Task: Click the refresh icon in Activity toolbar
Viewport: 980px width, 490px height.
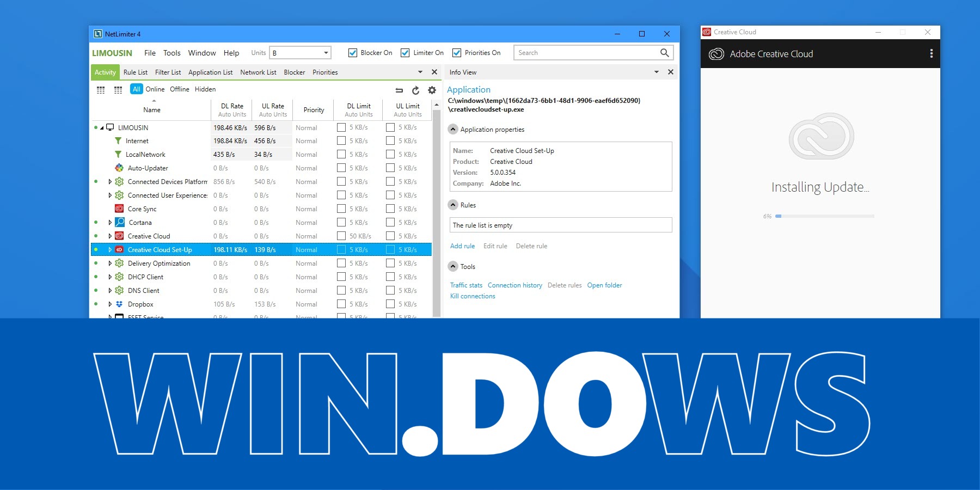Action: point(415,90)
